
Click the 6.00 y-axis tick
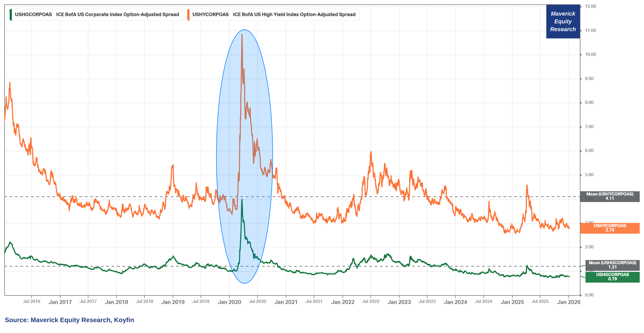[589, 151]
